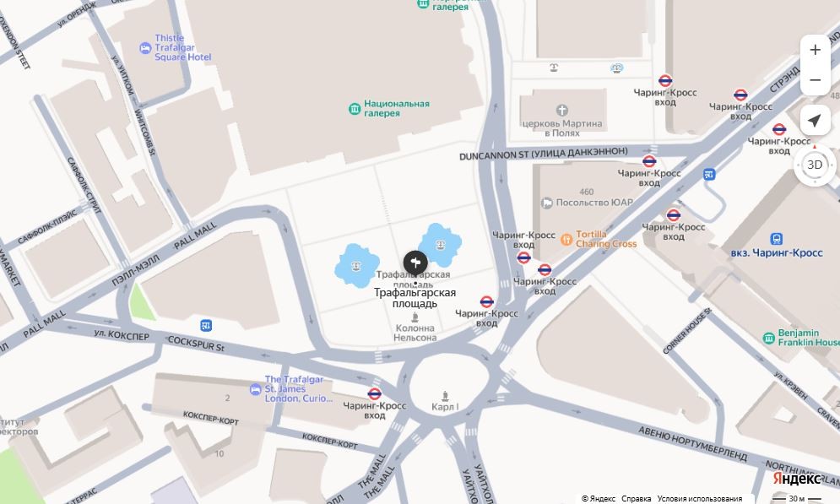This screenshot has height=504, width=840.
Task: Zoom out with the minus button
Action: (x=815, y=80)
